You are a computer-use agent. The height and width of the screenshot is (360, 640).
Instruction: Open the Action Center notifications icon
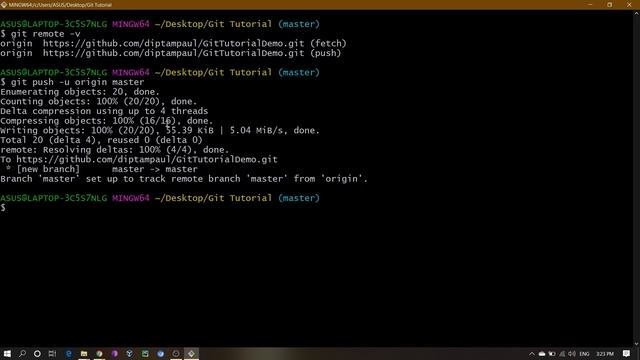coord(627,354)
